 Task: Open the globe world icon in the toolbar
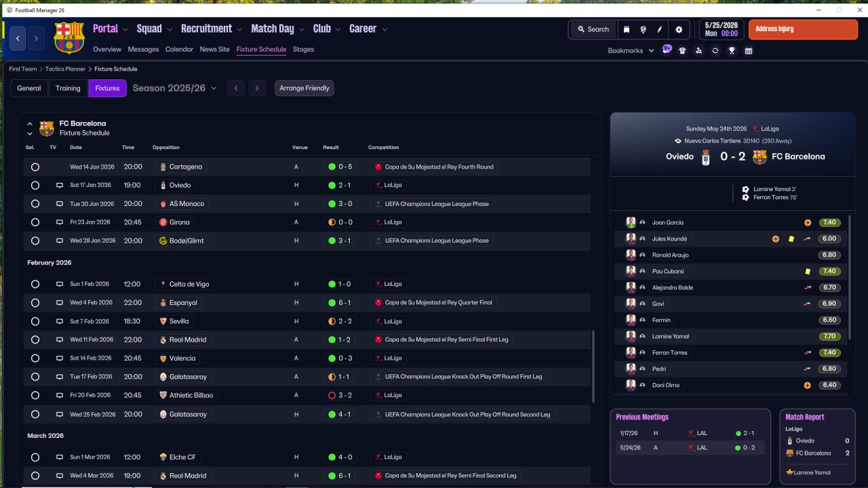point(643,29)
